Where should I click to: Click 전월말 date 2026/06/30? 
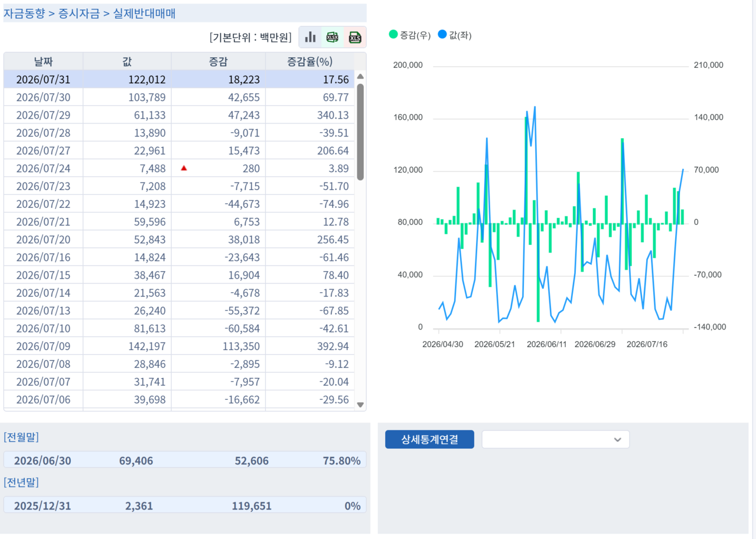pyautogui.click(x=43, y=460)
